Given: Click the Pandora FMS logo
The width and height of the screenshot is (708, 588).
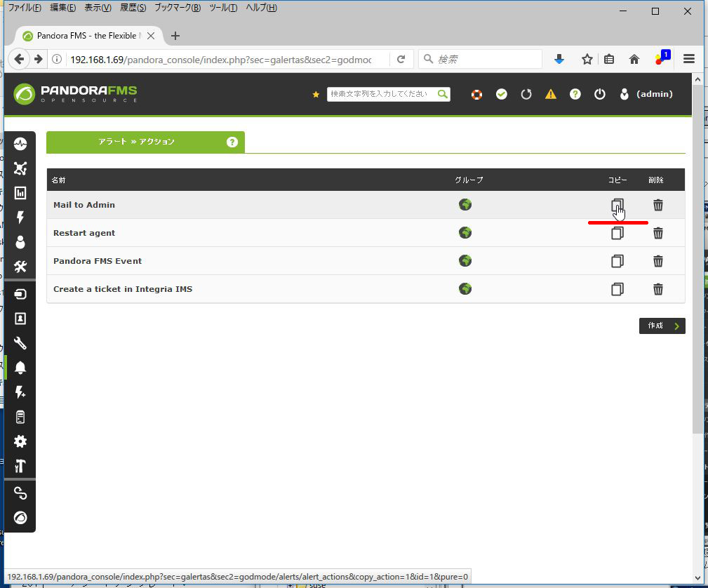Looking at the screenshot, I should click(x=75, y=94).
